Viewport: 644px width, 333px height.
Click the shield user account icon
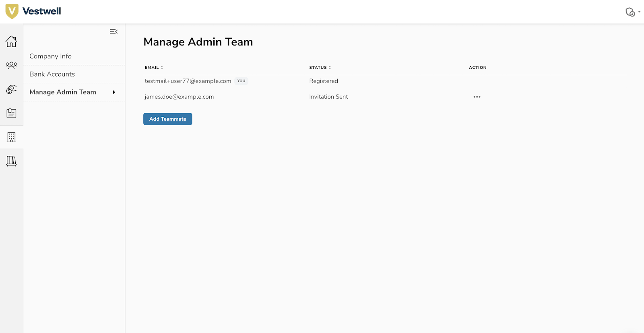pyautogui.click(x=630, y=12)
